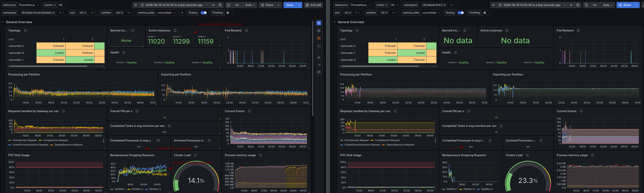The height and width of the screenshot is (193, 644).
Task: Disable the Scaling toggle in left dashboard
Action: [204, 13]
